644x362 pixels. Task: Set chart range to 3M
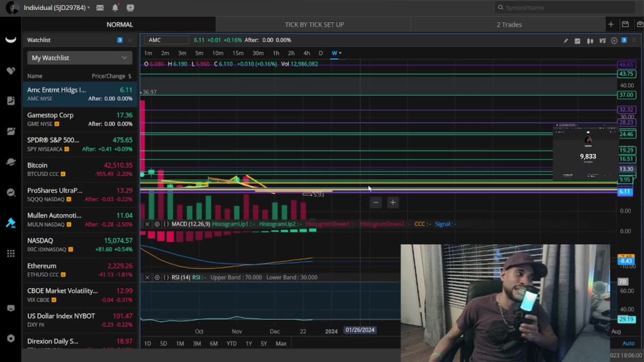[x=197, y=343]
